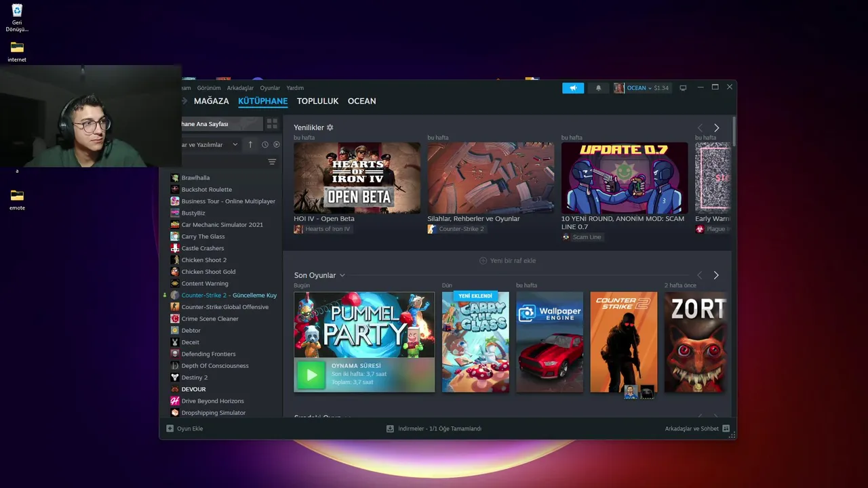The height and width of the screenshot is (488, 868).
Task: Open the emote desktop folder
Action: (17, 199)
